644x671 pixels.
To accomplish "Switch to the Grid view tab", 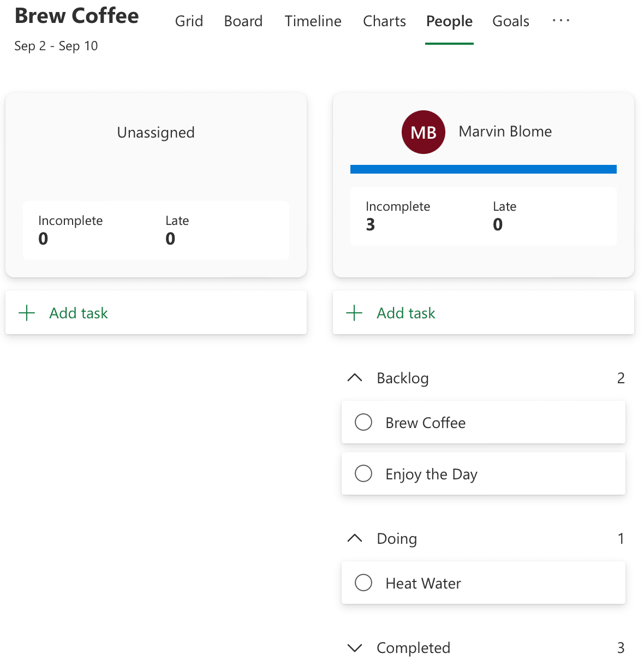I will [x=189, y=21].
